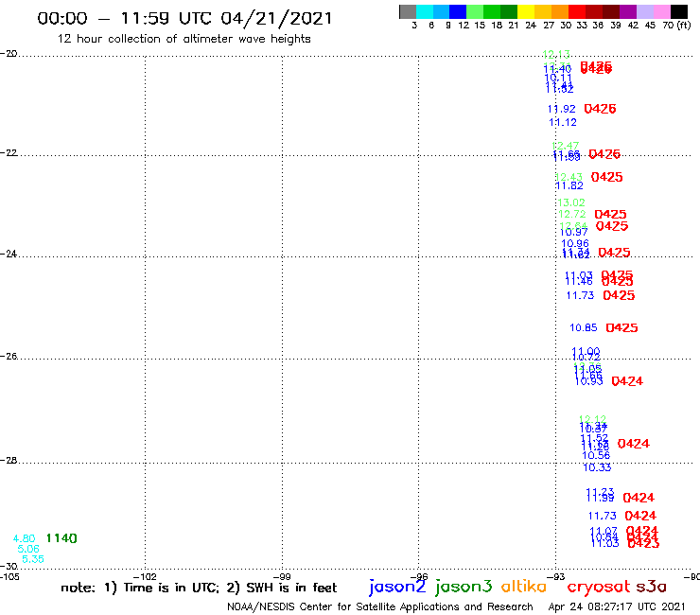Screen dimensions: 700x615
Task: Click the '0424' time label beside 10.93
Action: [x=627, y=381]
